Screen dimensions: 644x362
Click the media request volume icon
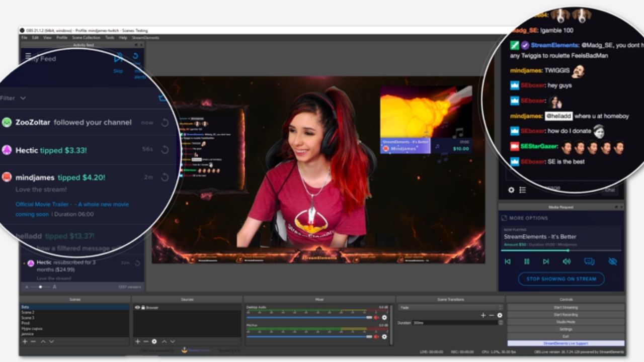(x=567, y=261)
